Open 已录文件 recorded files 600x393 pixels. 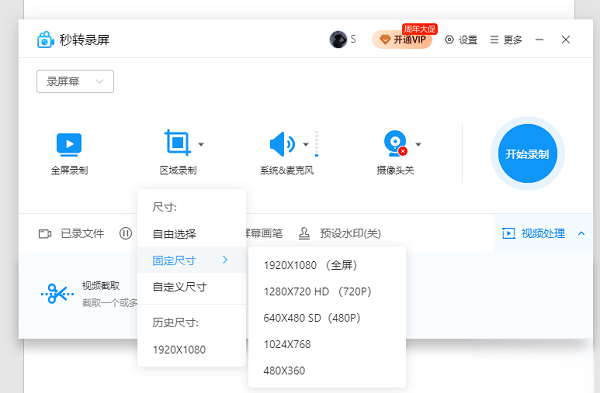tap(72, 233)
